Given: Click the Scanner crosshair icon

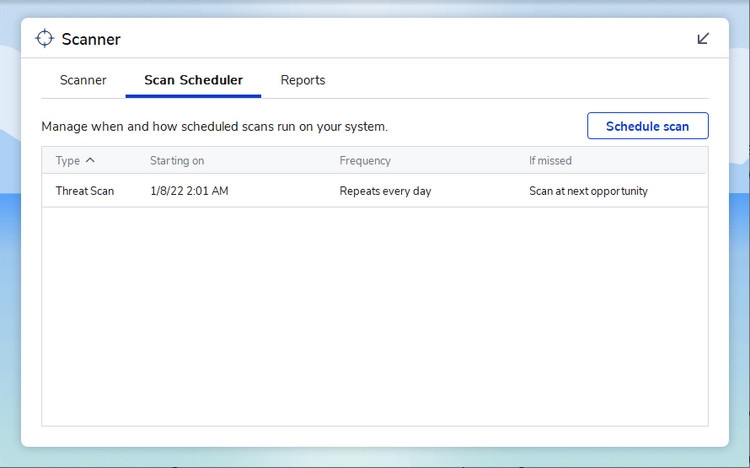Looking at the screenshot, I should (x=44, y=39).
